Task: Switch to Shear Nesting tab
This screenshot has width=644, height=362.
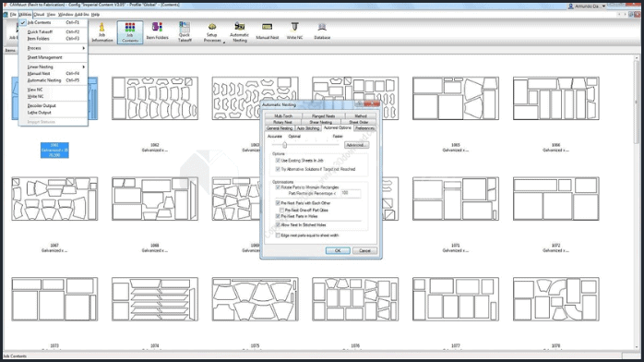Action: click(x=321, y=123)
